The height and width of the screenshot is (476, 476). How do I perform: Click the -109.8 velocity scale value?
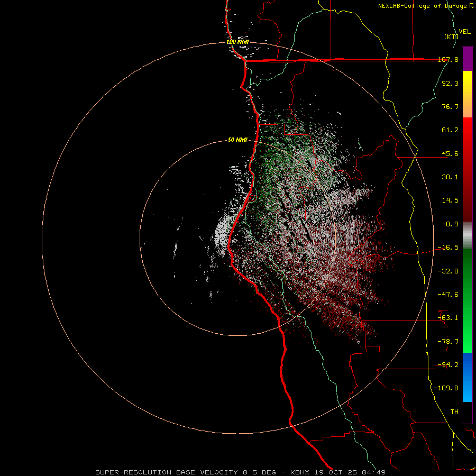(x=446, y=388)
